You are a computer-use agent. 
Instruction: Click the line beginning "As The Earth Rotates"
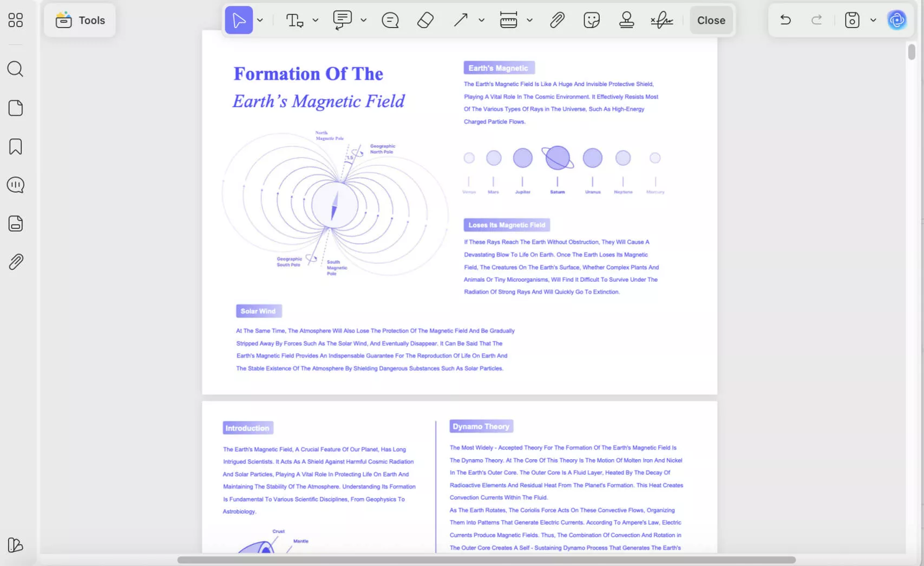562,510
